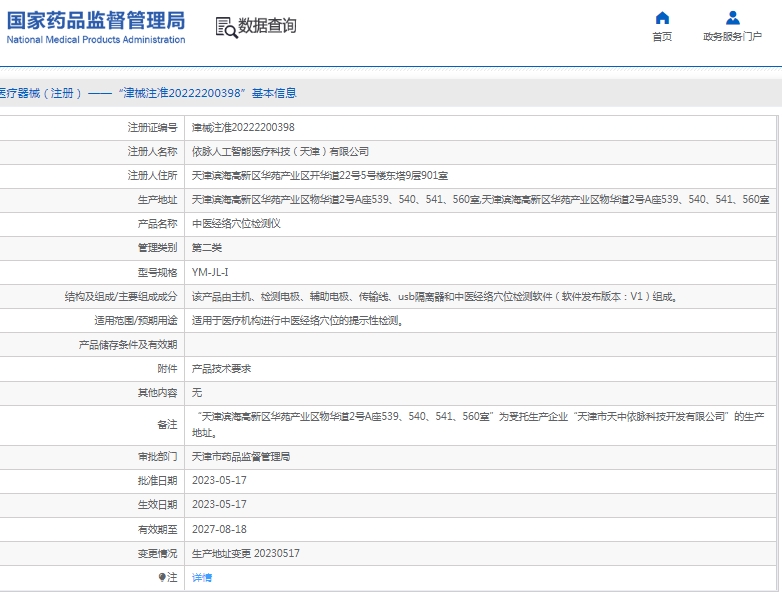Click the 适用范围/预期用途 label
The height and width of the screenshot is (600, 782).
coord(136,321)
